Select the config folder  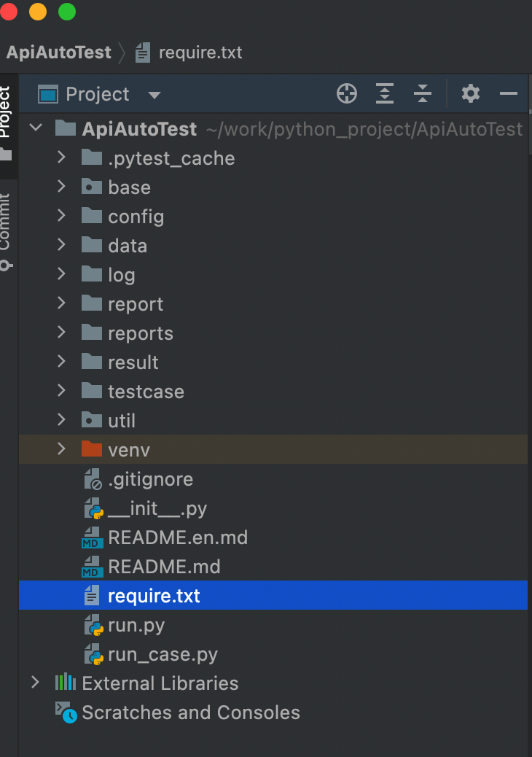(136, 217)
